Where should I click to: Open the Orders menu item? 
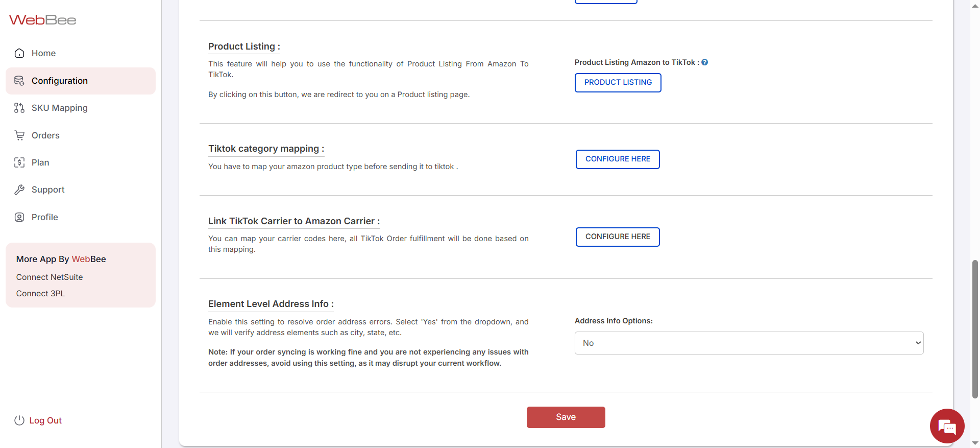45,135
